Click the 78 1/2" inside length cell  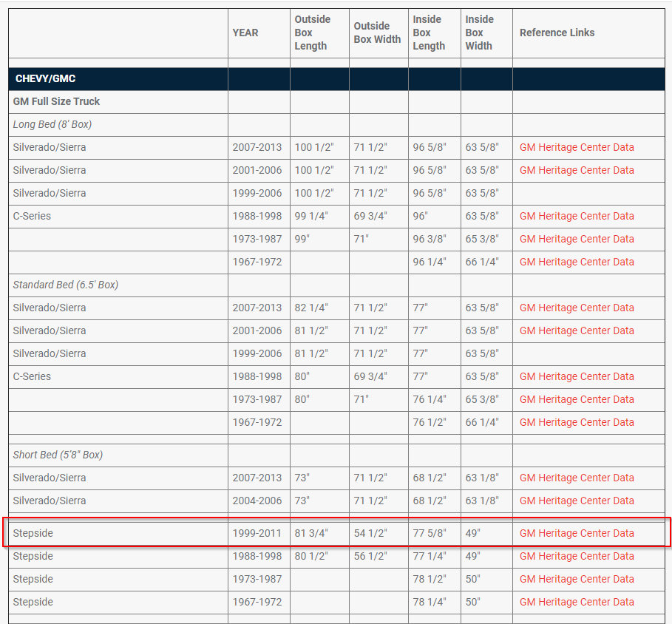[x=430, y=579]
